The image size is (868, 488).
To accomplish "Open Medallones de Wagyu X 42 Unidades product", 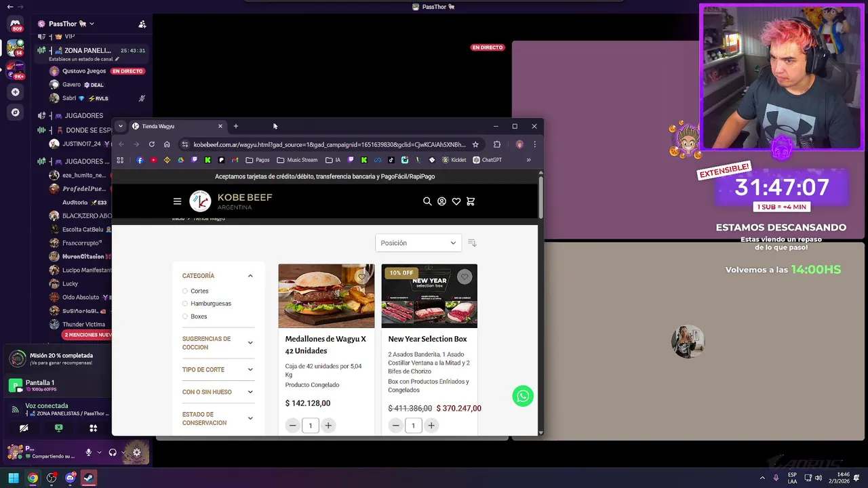I will click(326, 344).
